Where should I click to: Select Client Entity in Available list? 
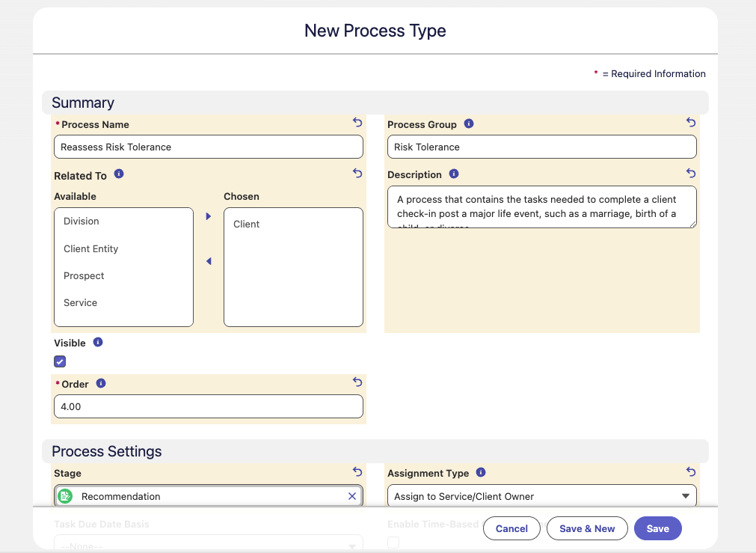click(x=123, y=248)
